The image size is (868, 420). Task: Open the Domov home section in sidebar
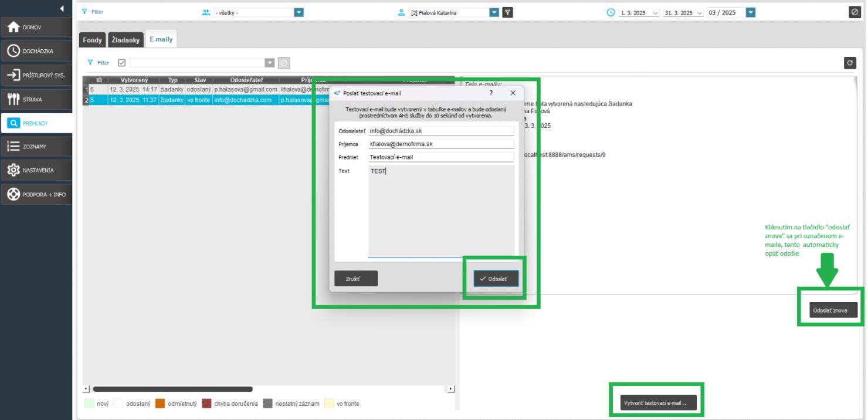click(x=36, y=27)
